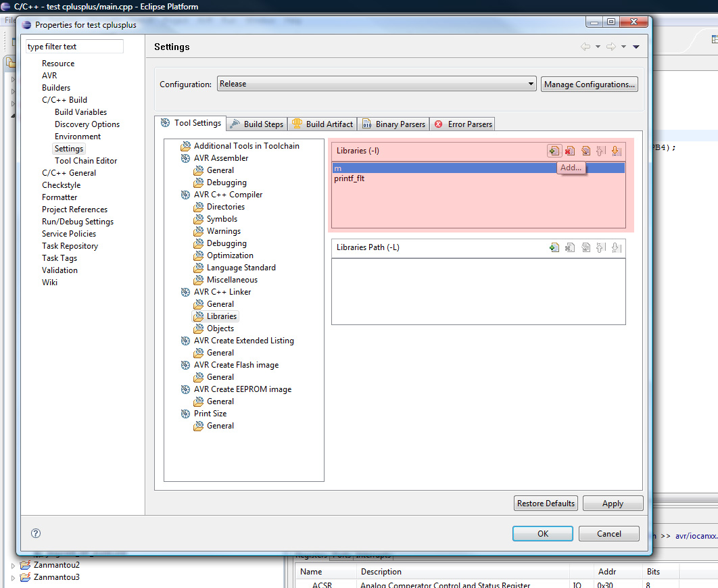Screen dimensions: 718x588
Task: Switch to the Tool Settings tab
Action: tap(191, 123)
